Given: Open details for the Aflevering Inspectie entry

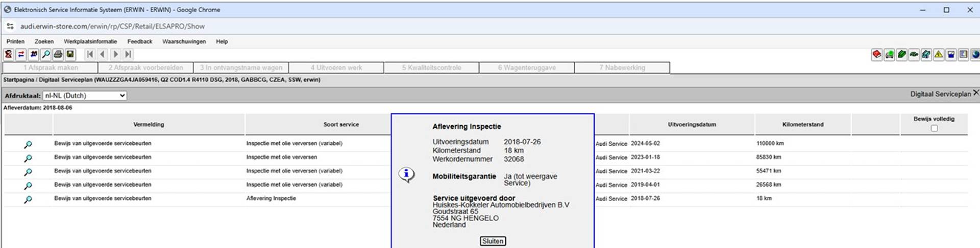Looking at the screenshot, I should [x=28, y=199].
